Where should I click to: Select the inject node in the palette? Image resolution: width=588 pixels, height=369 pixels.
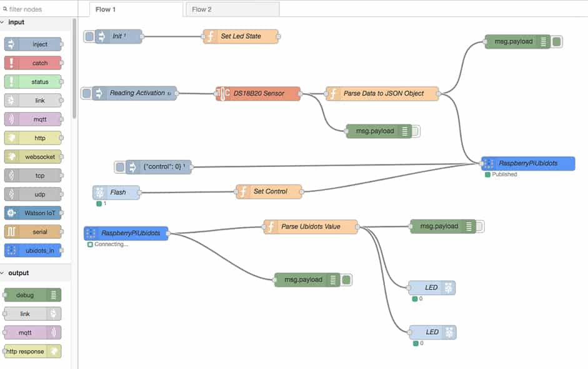pos(32,44)
